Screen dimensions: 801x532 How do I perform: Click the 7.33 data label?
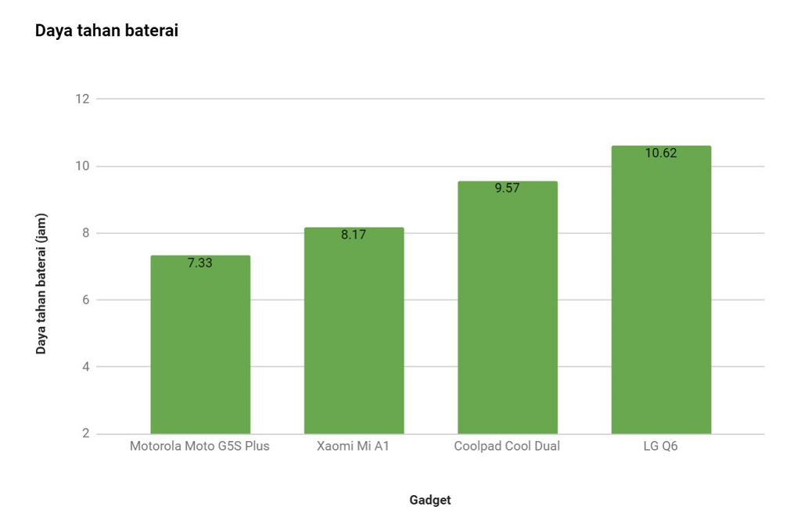click(x=200, y=263)
